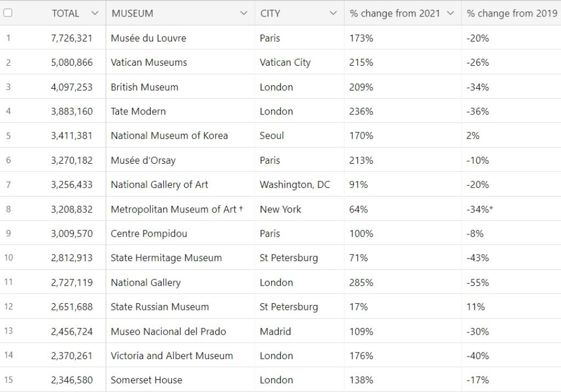561x392 pixels.
Task: Click the % change from 2019 column header
Action: 512,13
